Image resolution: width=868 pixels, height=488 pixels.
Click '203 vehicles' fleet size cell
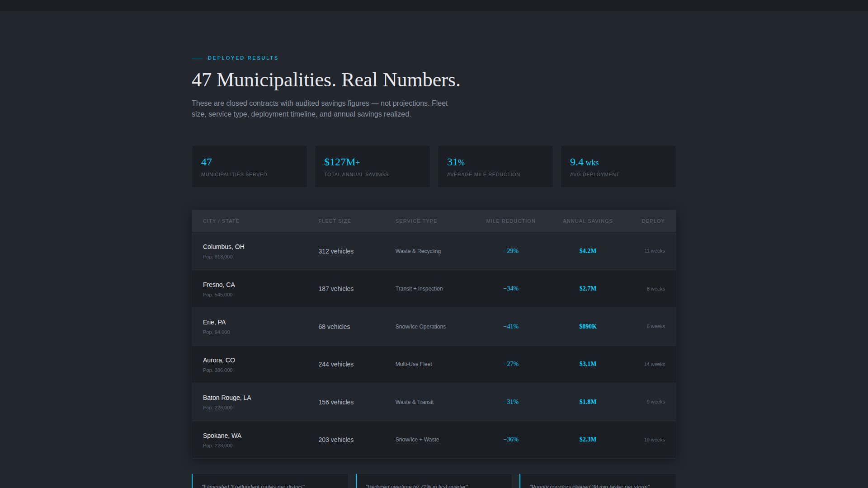[x=336, y=440]
